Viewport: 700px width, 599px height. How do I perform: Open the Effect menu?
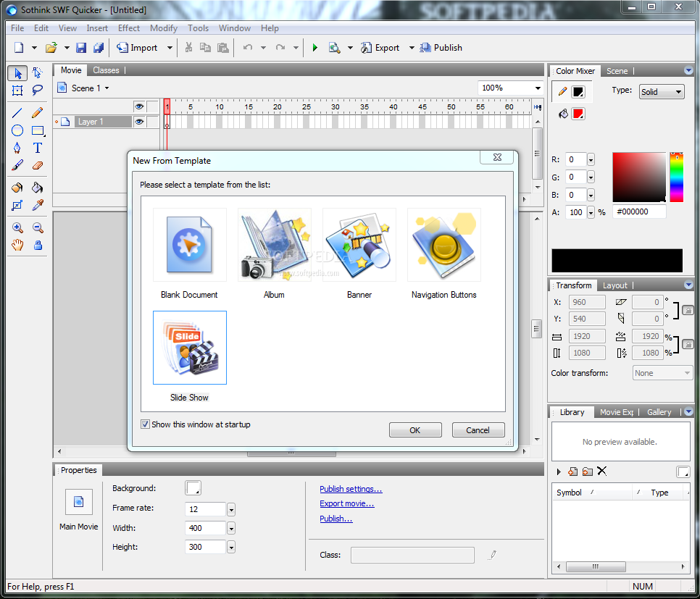pyautogui.click(x=128, y=28)
